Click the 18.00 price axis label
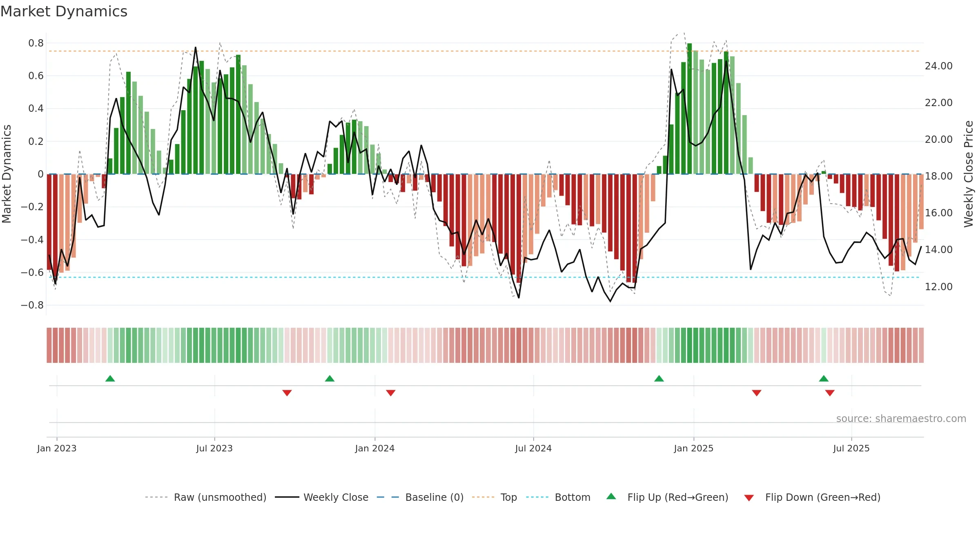This screenshot has height=551, width=980. [939, 176]
